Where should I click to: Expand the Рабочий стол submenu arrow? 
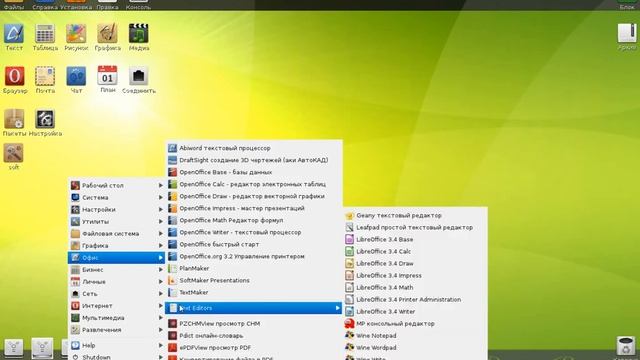coord(160,185)
